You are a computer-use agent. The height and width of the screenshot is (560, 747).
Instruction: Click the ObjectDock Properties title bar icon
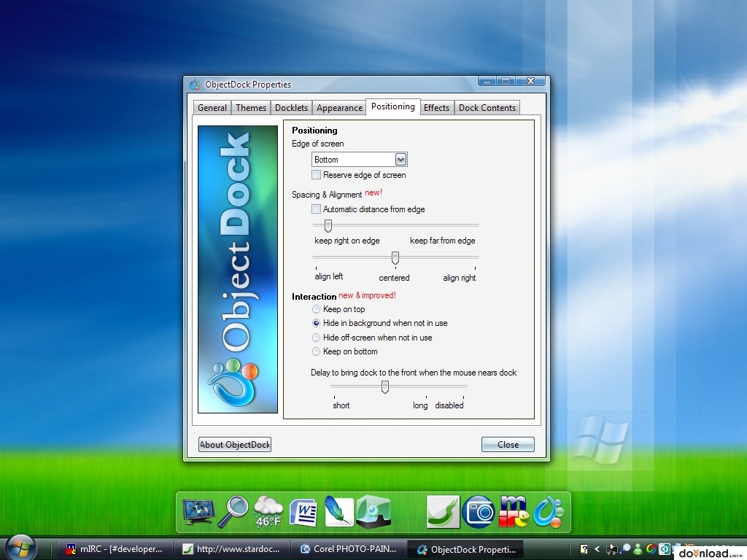click(x=194, y=85)
